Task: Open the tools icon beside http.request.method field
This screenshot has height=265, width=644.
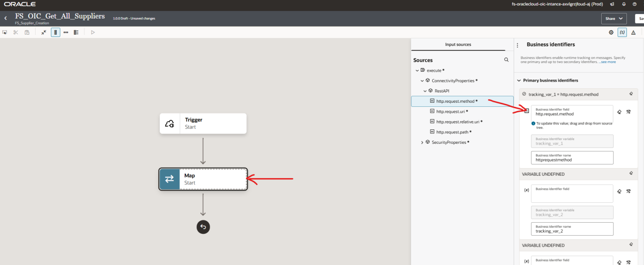Action: pyautogui.click(x=628, y=112)
